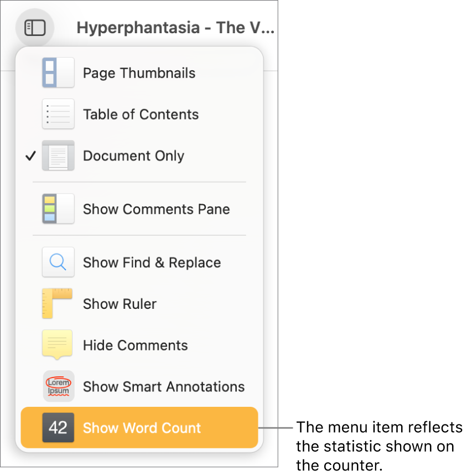
Task: Choose Show Word Count
Action: (141, 427)
